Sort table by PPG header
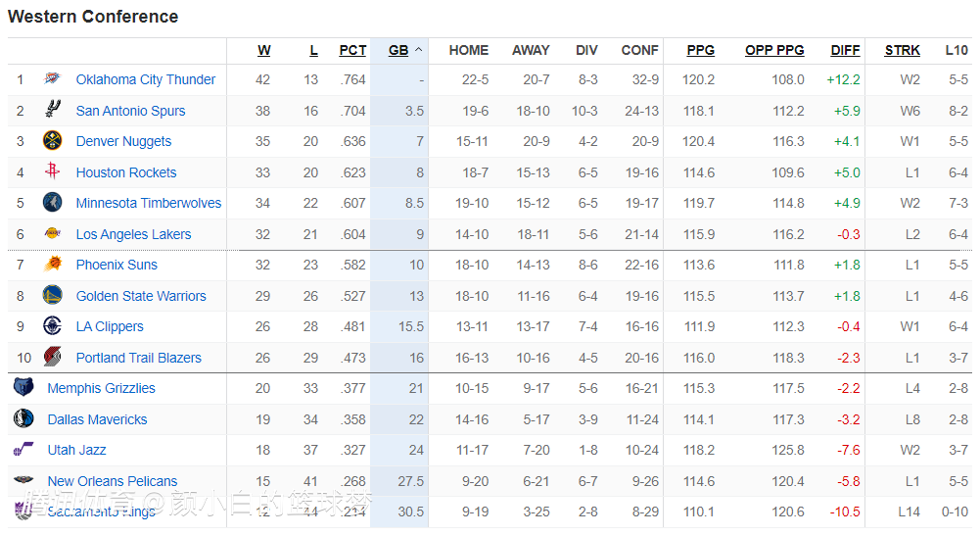Image resolution: width=980 pixels, height=536 pixels. (x=700, y=50)
